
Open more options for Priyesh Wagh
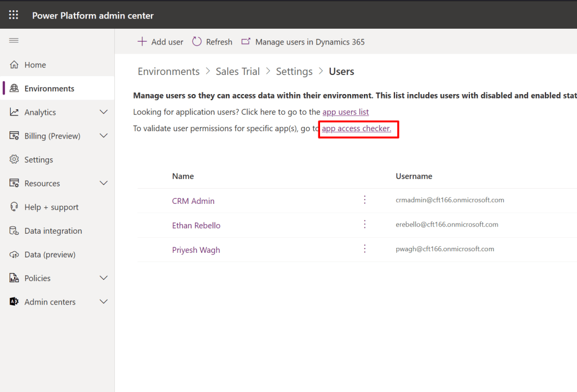365,248
